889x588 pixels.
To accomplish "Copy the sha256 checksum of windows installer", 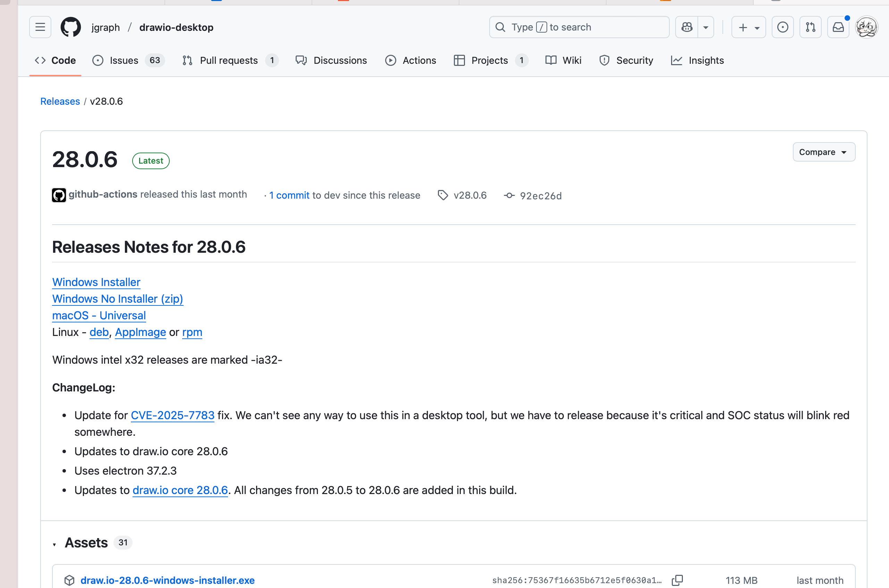I will coord(677,580).
